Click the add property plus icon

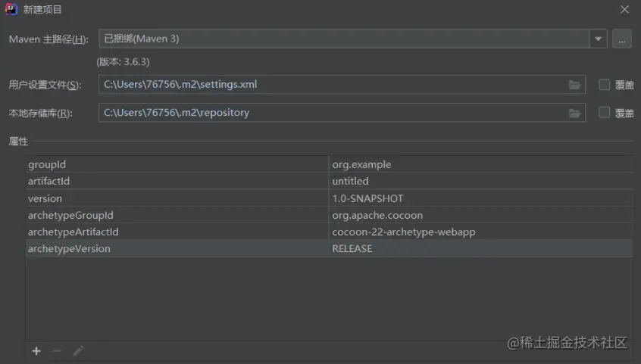tap(36, 351)
